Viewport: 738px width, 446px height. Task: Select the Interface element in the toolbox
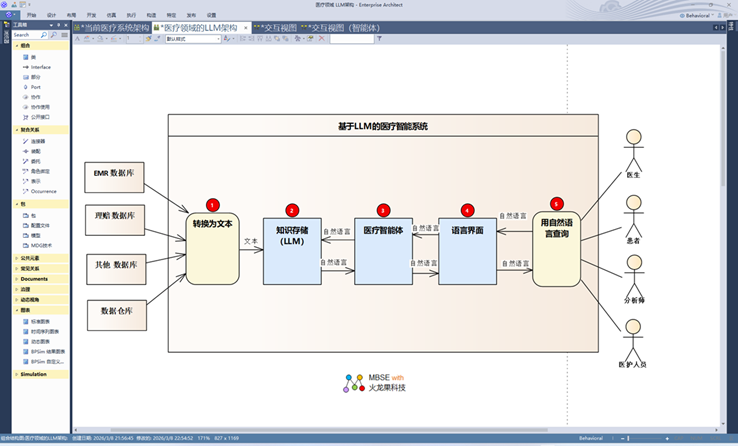click(40, 67)
